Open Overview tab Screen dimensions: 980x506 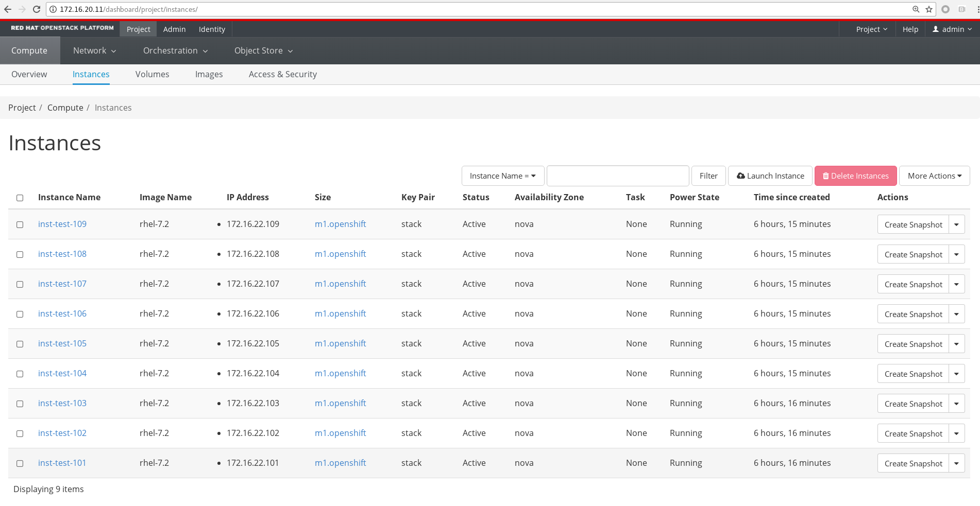(29, 74)
